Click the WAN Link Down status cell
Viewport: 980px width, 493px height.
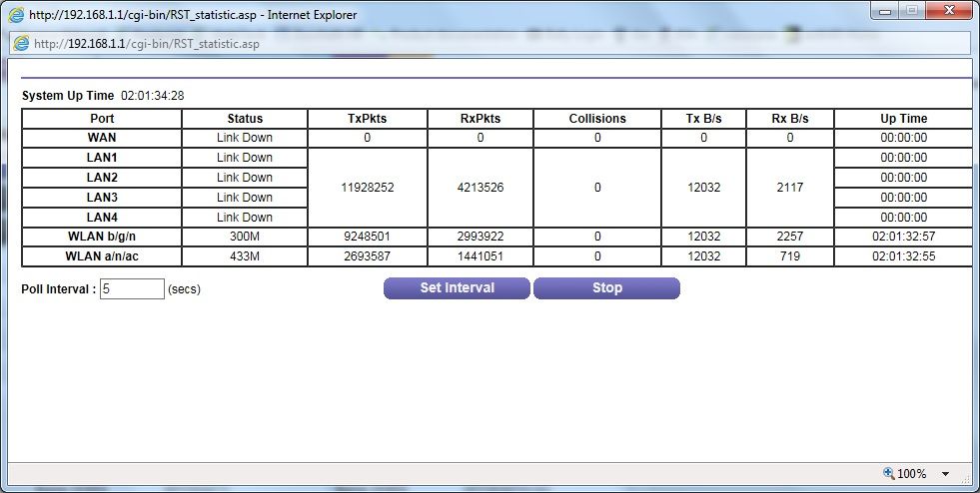245,138
